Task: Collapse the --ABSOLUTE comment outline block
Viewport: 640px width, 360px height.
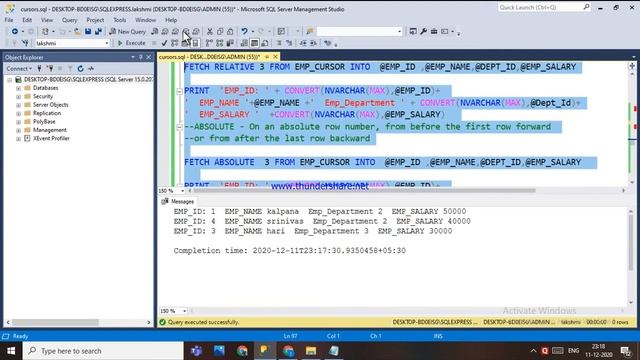Action: pyautogui.click(x=179, y=127)
